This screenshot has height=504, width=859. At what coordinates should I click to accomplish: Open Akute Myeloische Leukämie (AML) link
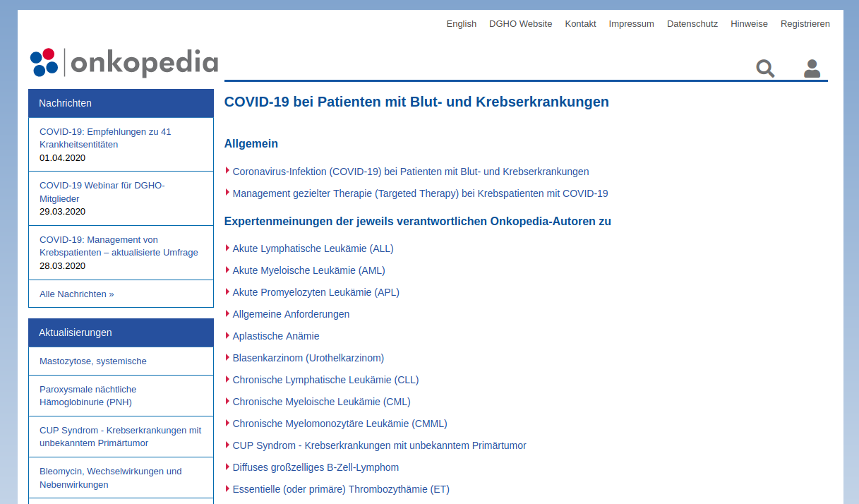click(x=309, y=270)
